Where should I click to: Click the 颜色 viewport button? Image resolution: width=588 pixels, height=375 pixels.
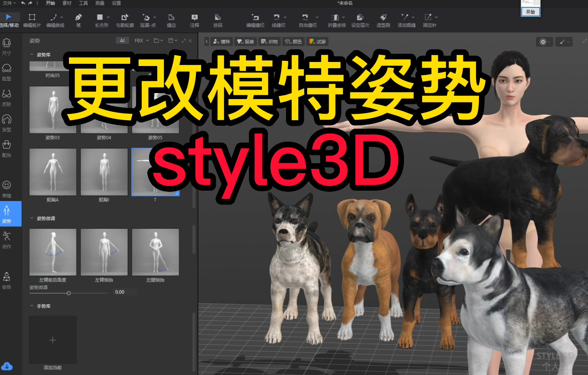[293, 42]
